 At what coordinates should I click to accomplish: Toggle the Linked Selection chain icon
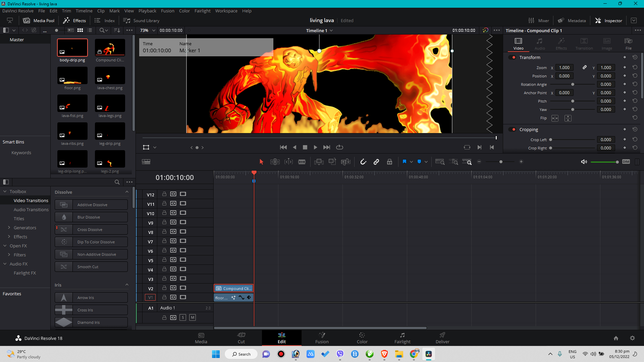click(x=376, y=162)
